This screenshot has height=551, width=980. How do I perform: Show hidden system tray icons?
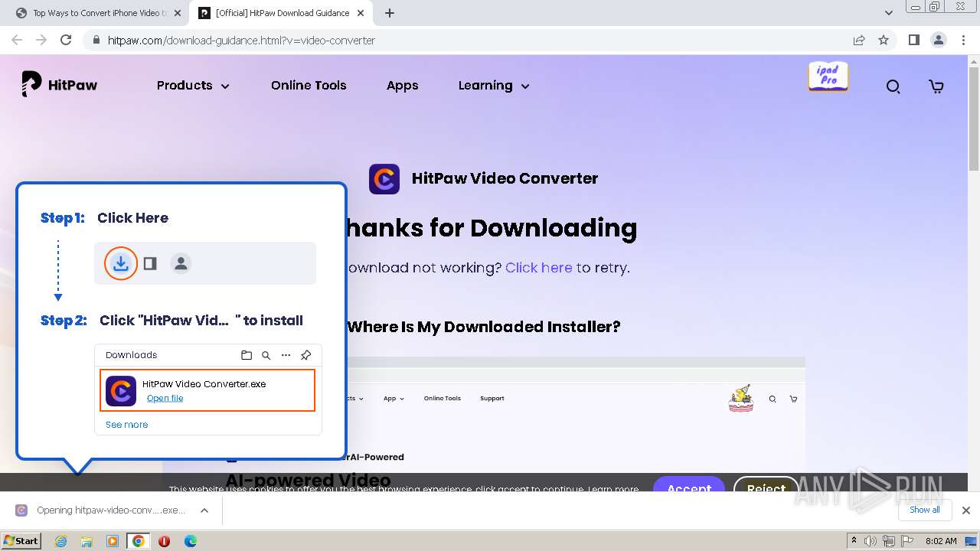point(854,541)
